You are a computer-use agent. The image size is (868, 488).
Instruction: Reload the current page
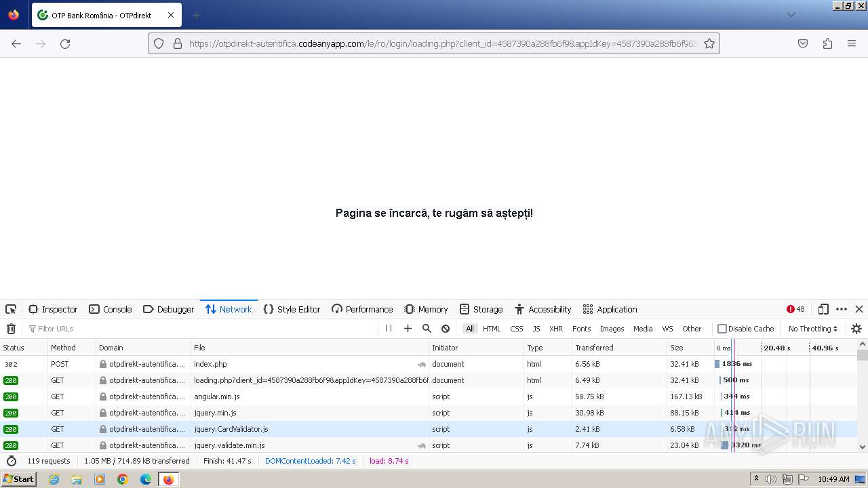[x=65, y=43]
